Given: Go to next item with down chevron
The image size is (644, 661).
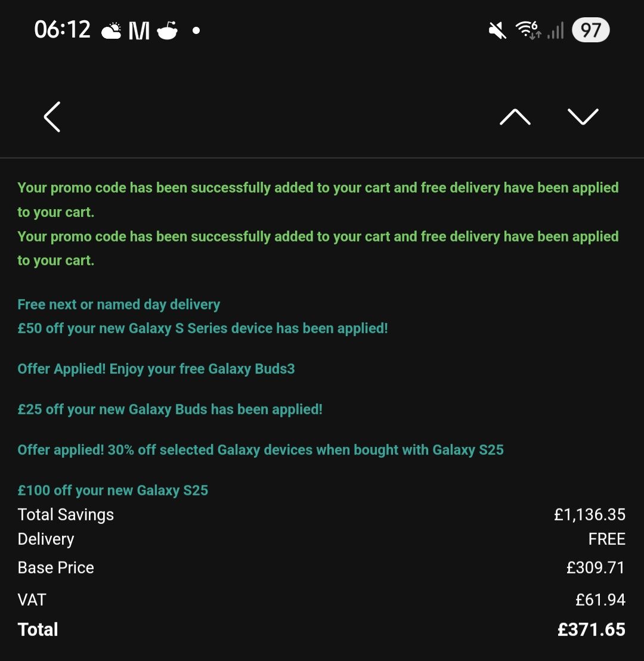Looking at the screenshot, I should (x=583, y=117).
